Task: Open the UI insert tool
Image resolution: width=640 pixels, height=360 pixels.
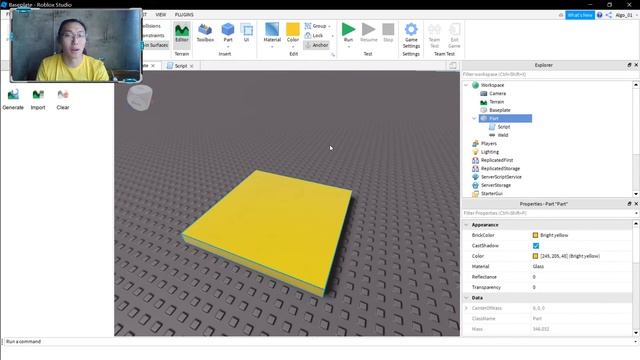Action: point(247,33)
